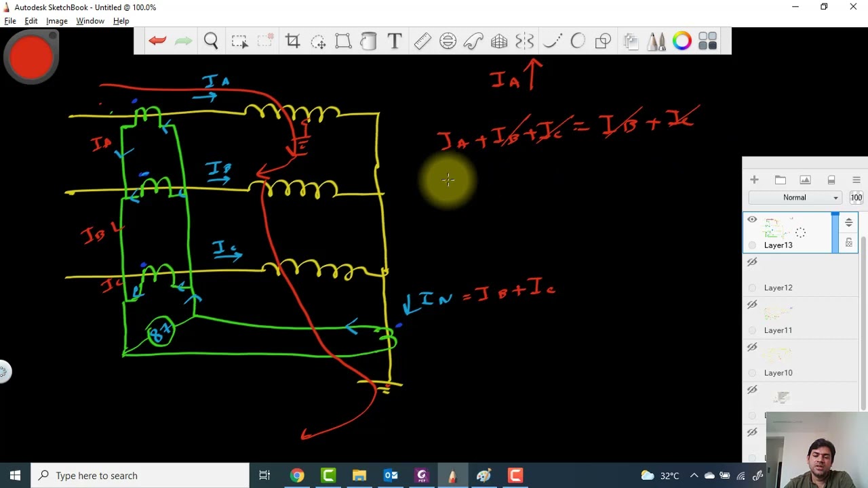Show the layer below Layer10
Screen dimensions: 868x488
[x=752, y=390]
